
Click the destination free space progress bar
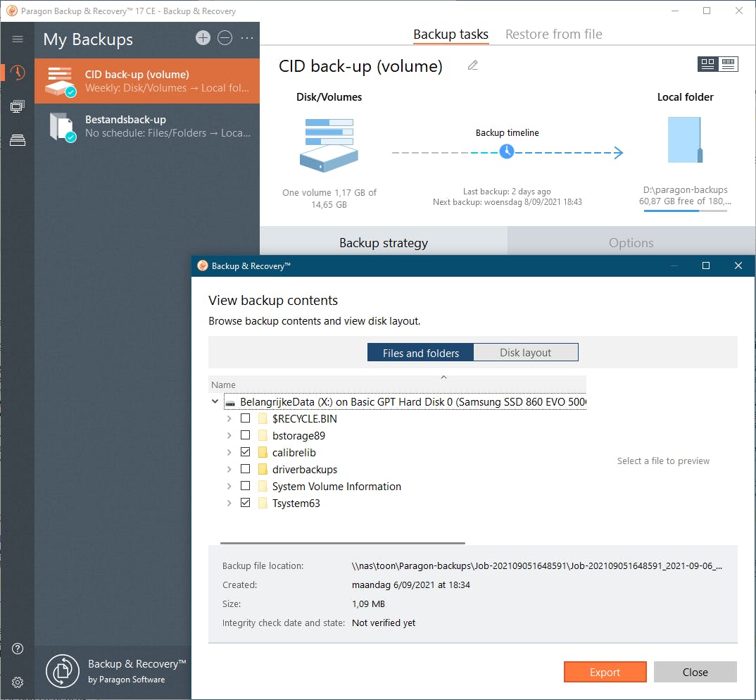[x=685, y=211]
